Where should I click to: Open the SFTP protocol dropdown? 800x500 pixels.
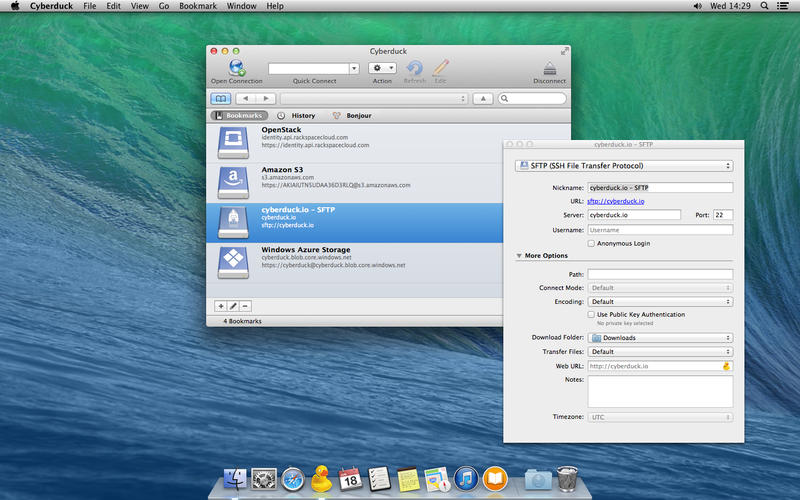(624, 166)
